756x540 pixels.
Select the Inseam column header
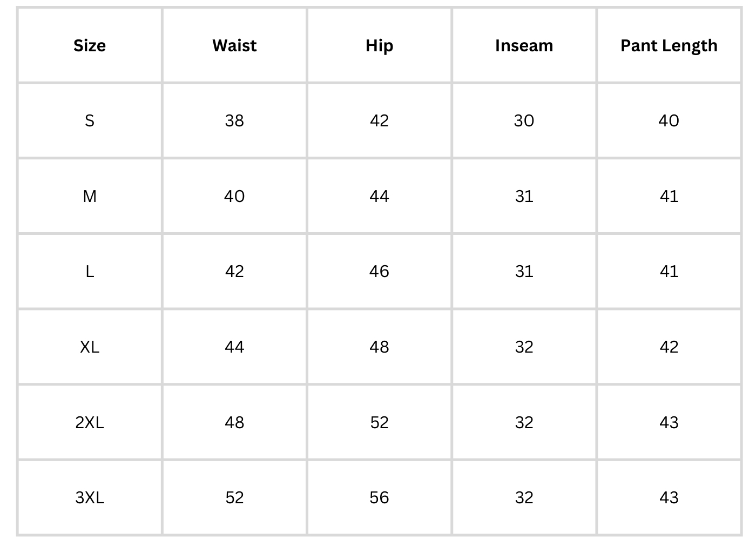click(524, 45)
